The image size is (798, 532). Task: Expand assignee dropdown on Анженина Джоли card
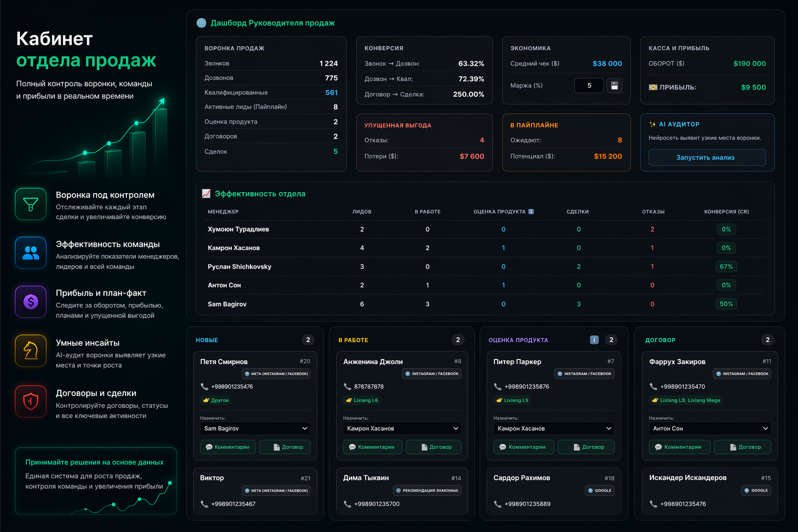(x=402, y=429)
